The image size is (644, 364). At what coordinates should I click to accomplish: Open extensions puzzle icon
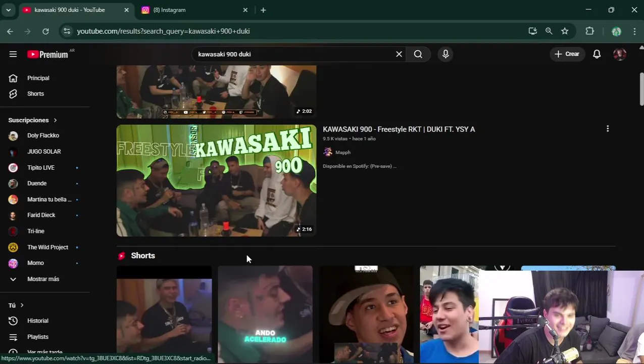tap(589, 31)
